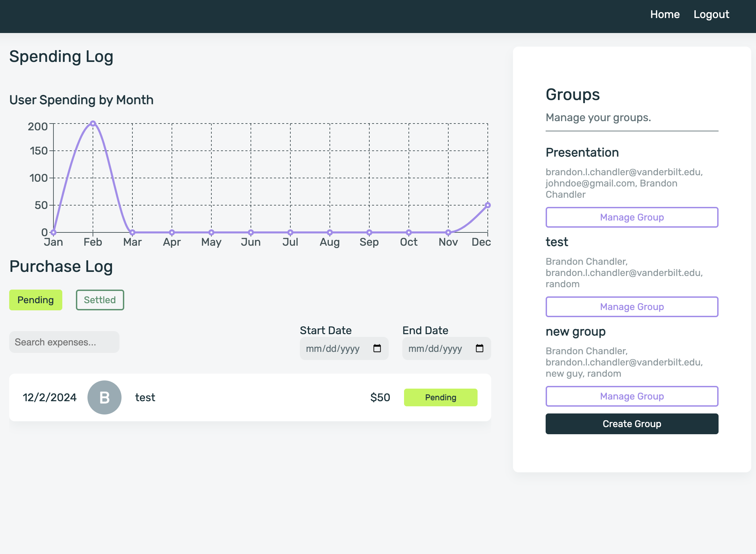Open the End Date field
Image resolution: width=756 pixels, height=554 pixels.
pos(436,348)
